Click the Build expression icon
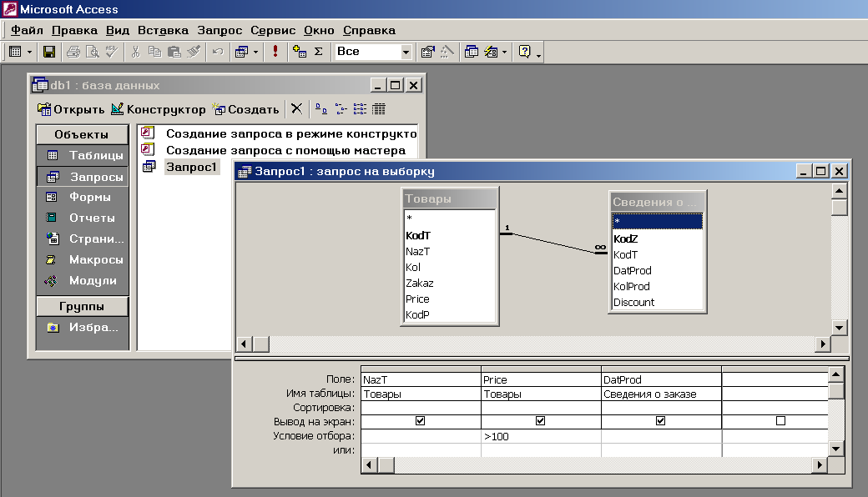868x497 pixels. click(x=447, y=52)
